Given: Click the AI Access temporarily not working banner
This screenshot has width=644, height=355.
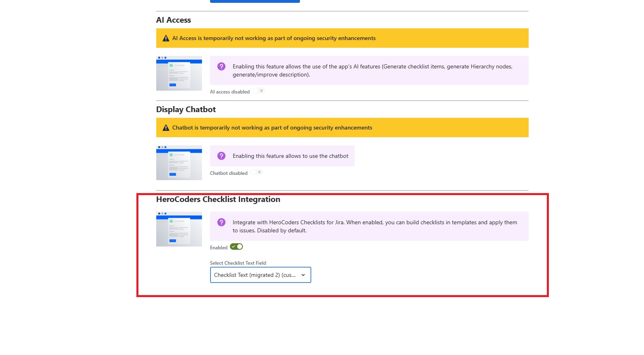Looking at the screenshot, I should 342,38.
